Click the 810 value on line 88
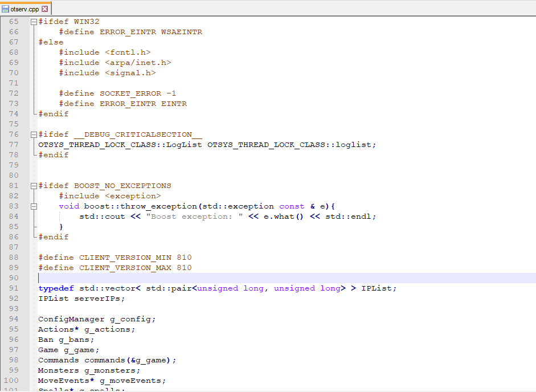Viewport: 536px width, 392px height. [x=184, y=258]
